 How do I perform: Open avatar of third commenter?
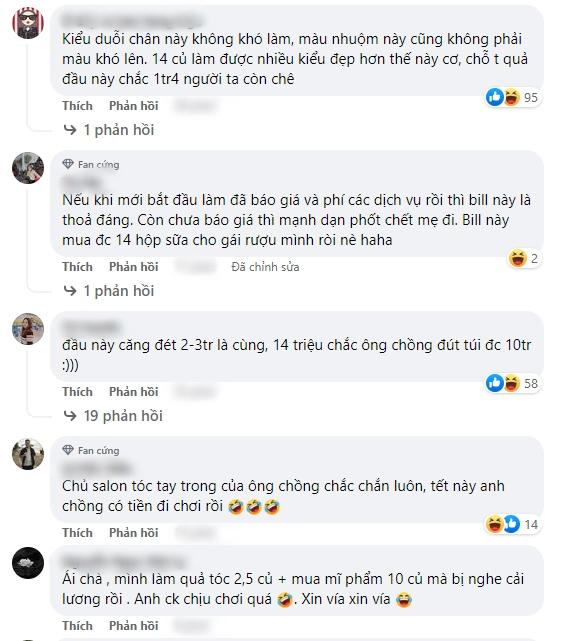(x=28, y=329)
